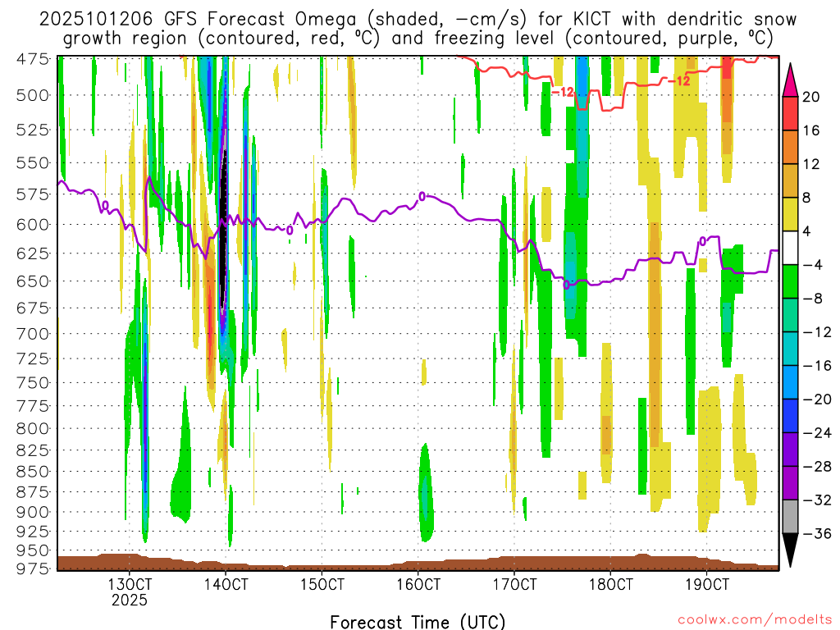
Task: Select the gold 8 to 12 colorbar swatch
Action: pos(790,180)
